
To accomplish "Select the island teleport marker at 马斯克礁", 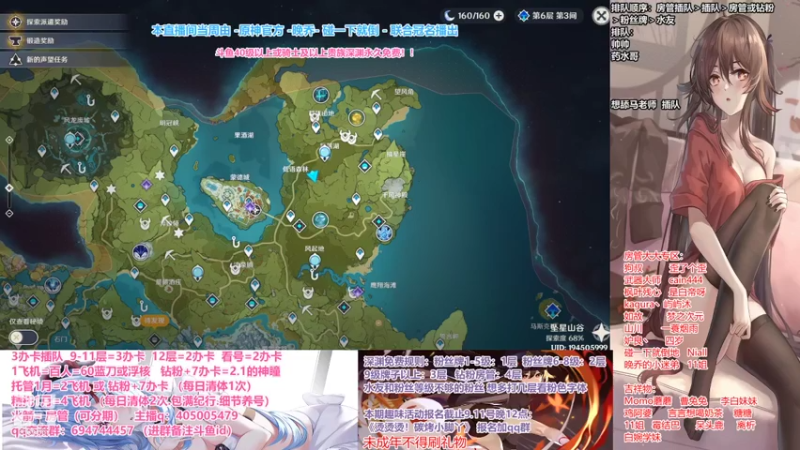I will tap(552, 310).
